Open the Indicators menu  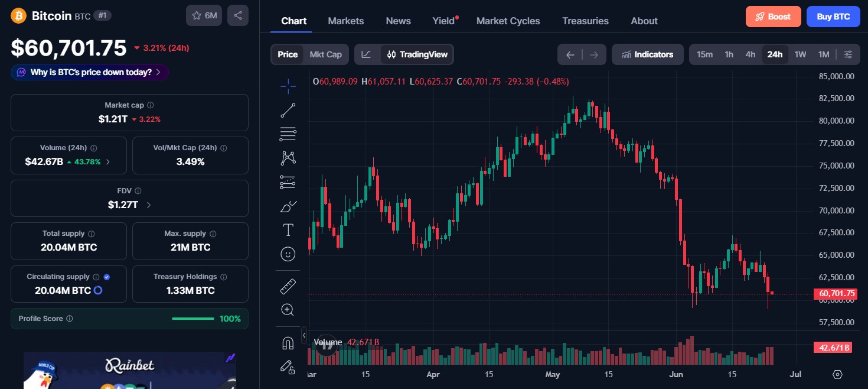click(648, 54)
